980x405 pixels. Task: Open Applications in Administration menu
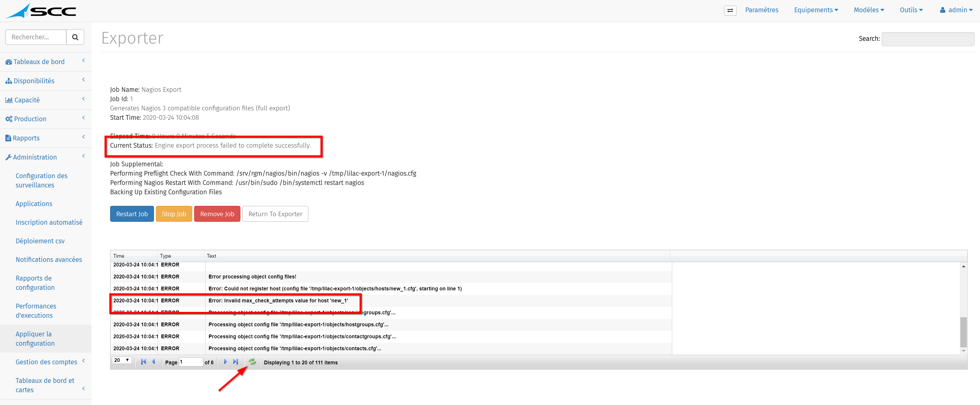[34, 204]
